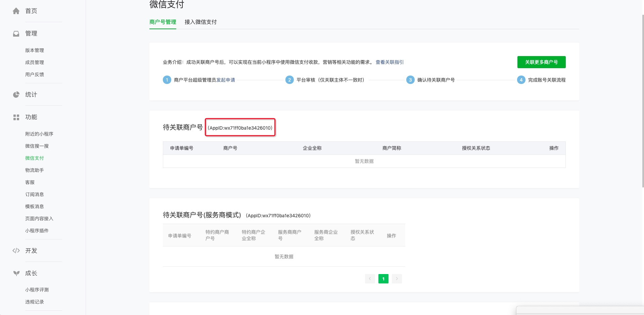The width and height of the screenshot is (644, 315).
Task: Open 页面内容接入 page
Action: (x=39, y=219)
